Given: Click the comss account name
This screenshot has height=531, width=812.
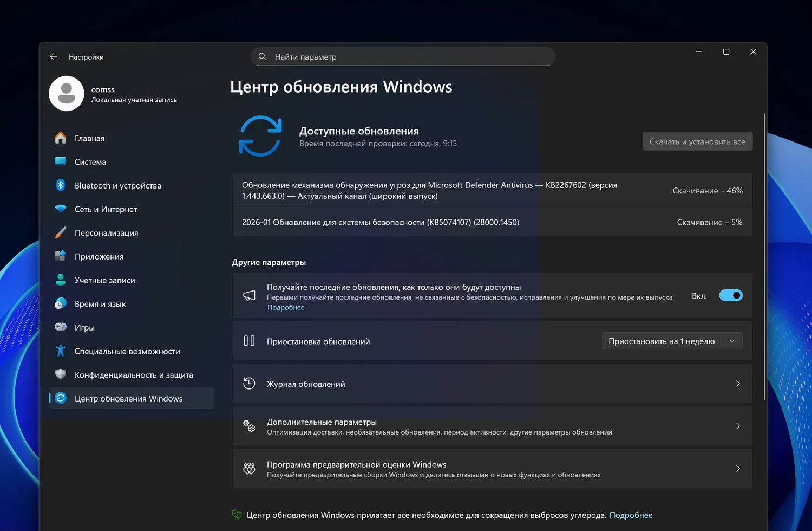Looking at the screenshot, I should (103, 89).
